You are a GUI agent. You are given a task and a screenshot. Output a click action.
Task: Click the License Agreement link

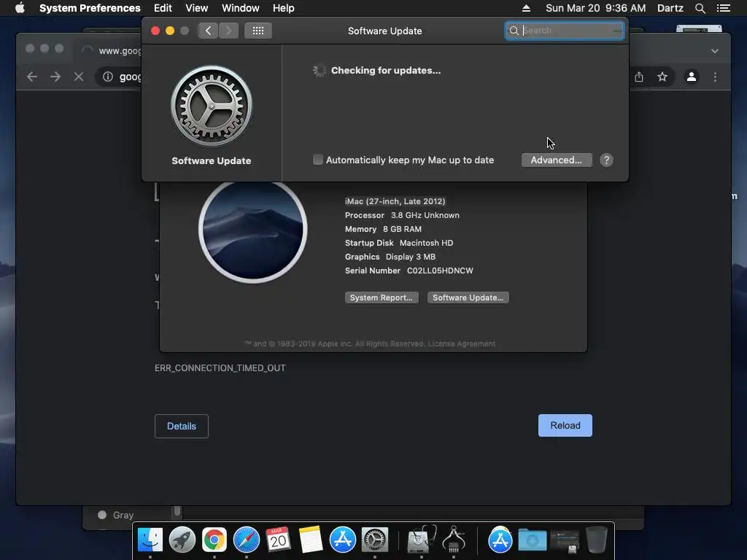coord(462,344)
